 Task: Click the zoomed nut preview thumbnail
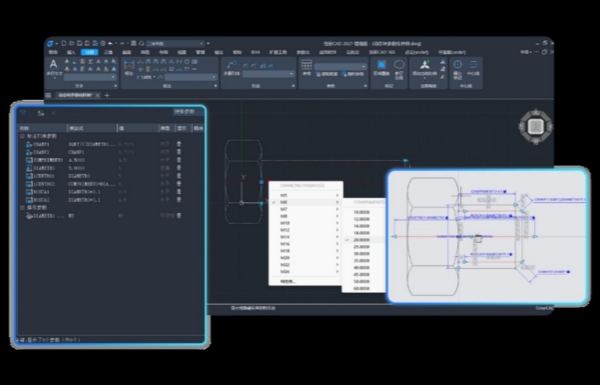(488, 236)
